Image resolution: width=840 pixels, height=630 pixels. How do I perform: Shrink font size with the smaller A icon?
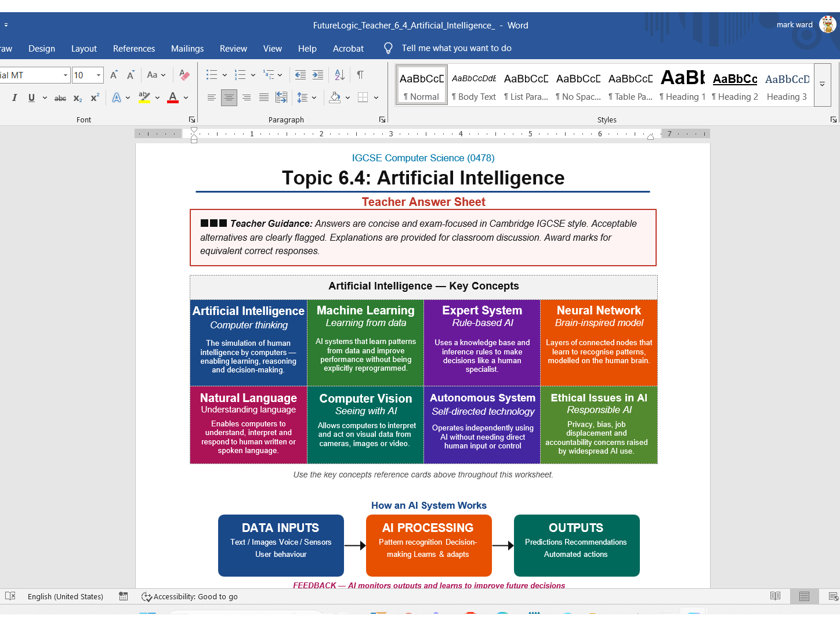[131, 75]
